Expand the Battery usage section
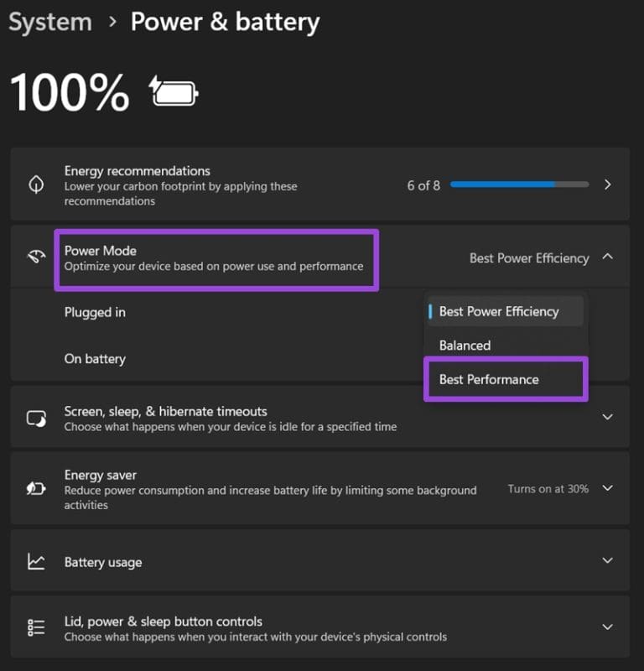The width and height of the screenshot is (644, 671). 610,562
